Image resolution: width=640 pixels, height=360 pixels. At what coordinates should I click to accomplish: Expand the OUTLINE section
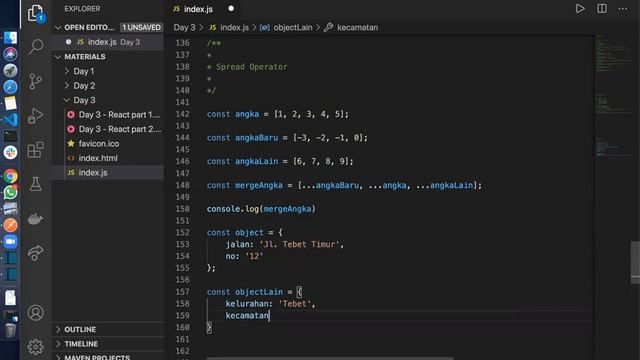[80, 329]
